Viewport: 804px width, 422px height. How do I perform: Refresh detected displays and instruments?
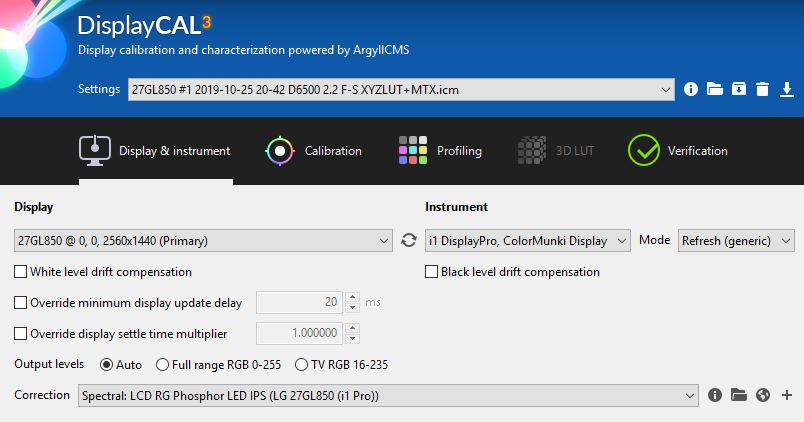click(409, 240)
